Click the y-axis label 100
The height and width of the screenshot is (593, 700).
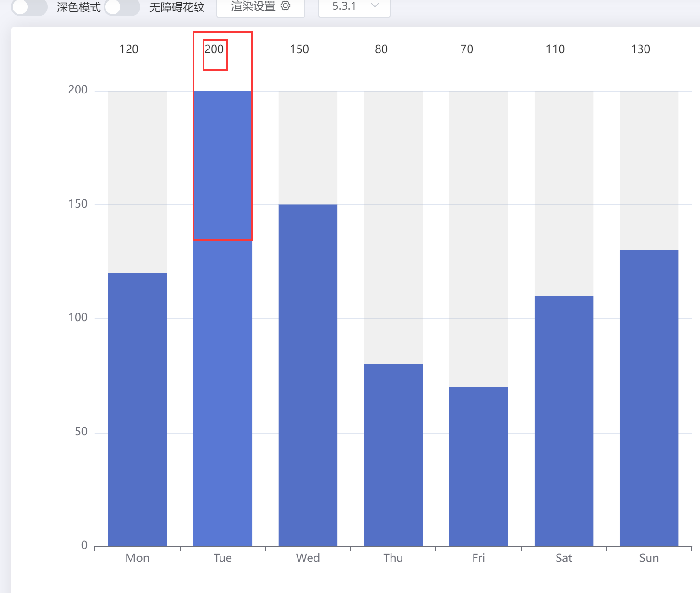[x=78, y=318]
